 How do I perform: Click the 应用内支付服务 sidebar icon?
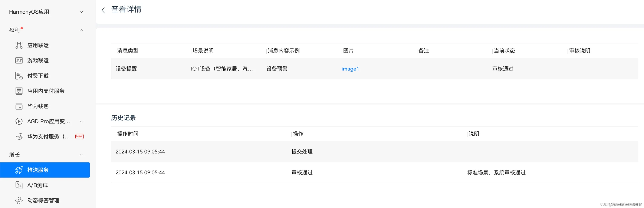19,91
